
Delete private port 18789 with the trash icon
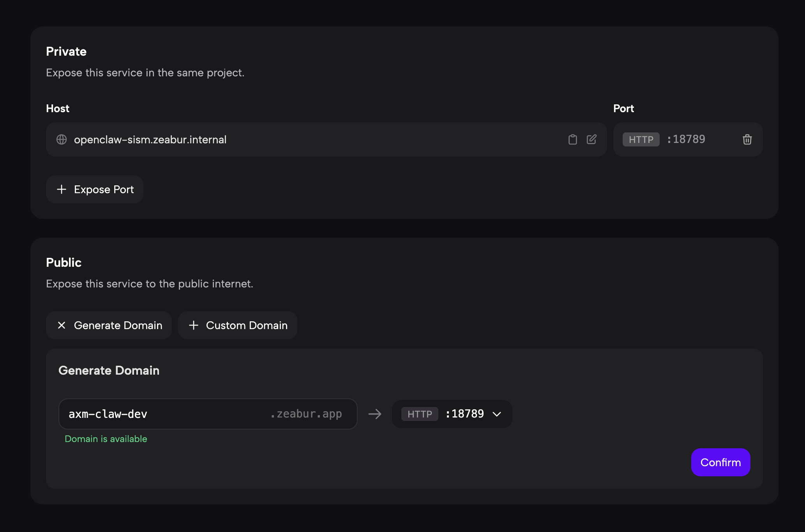pos(747,139)
